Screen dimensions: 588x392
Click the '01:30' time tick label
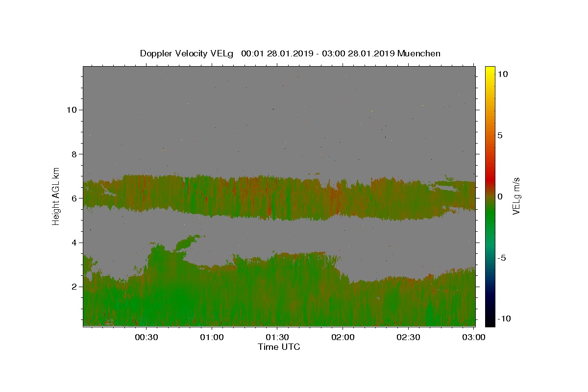tap(277, 337)
